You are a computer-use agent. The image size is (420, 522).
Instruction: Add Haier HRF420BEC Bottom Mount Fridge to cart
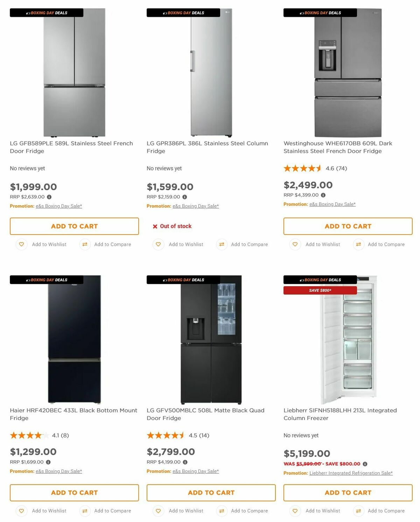pos(74,493)
